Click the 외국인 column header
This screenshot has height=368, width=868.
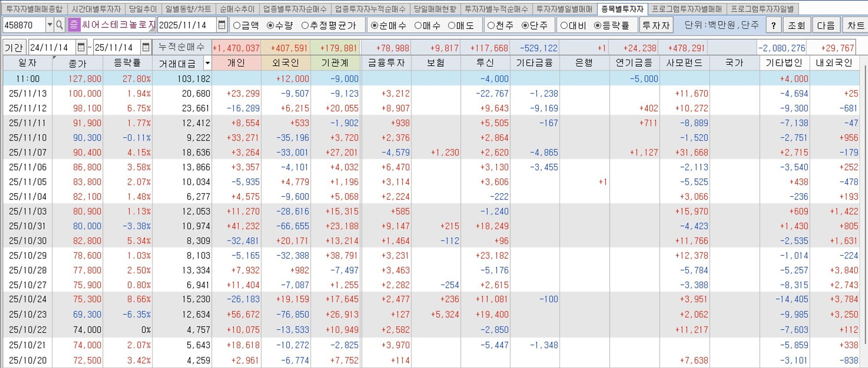click(286, 63)
